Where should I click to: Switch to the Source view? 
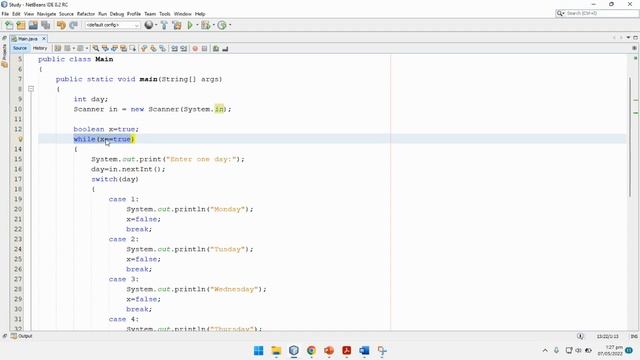pos(20,48)
